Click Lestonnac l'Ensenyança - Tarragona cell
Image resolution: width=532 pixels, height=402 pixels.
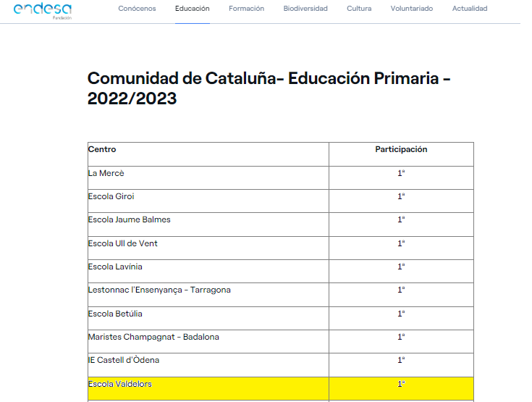pos(159,290)
